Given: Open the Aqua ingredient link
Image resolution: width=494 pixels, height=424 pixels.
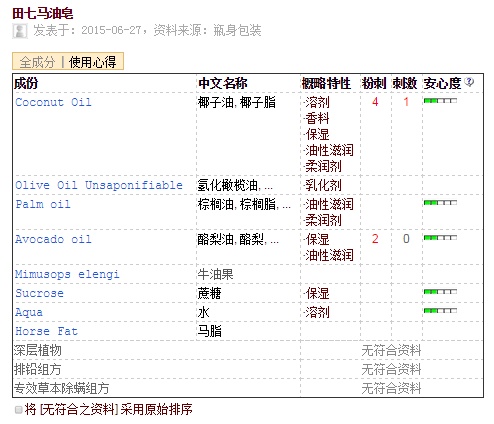Looking at the screenshot, I should pos(29,312).
